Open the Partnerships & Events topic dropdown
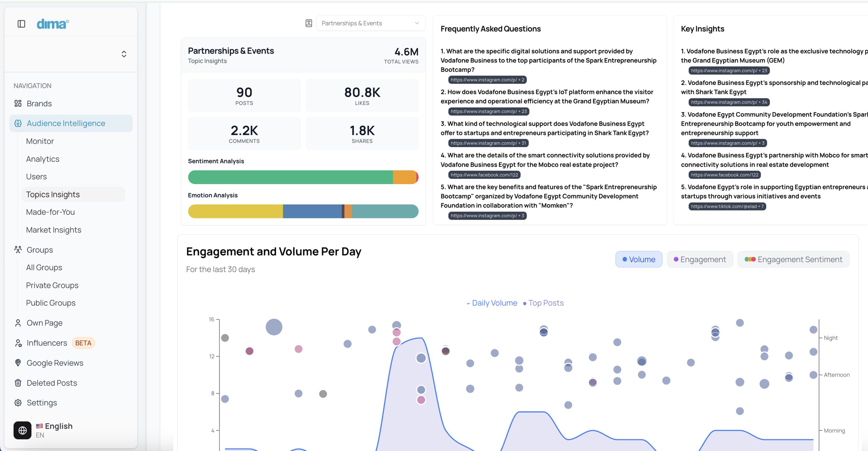868x451 pixels. tap(370, 23)
